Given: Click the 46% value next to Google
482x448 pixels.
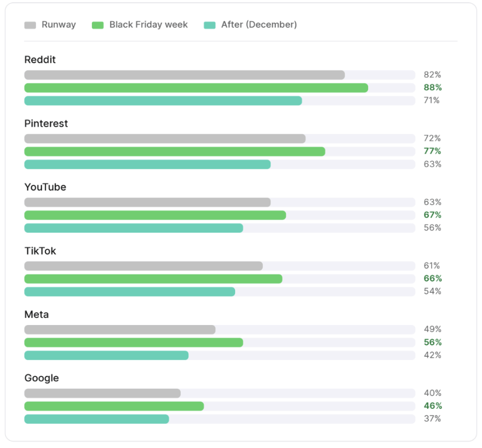Looking at the screenshot, I should click(433, 406).
